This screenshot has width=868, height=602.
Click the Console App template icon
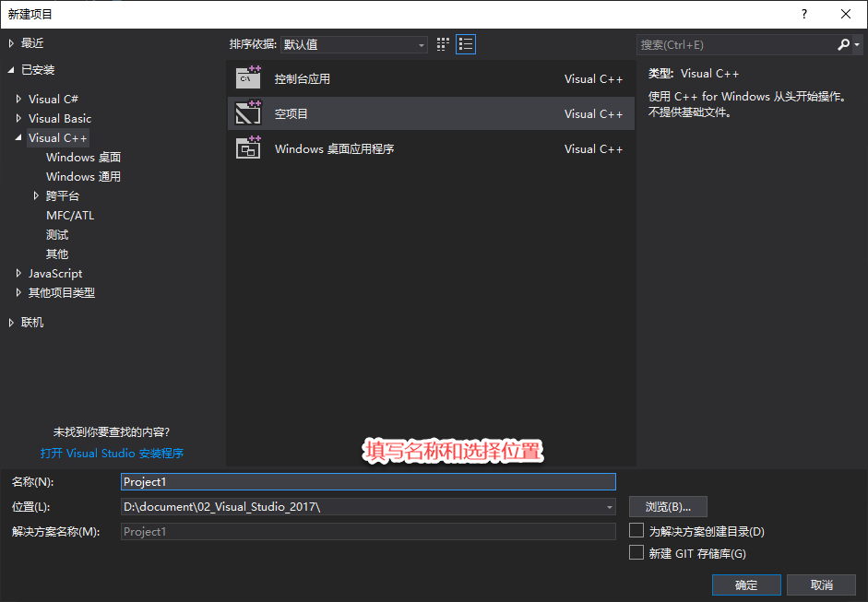[x=248, y=78]
